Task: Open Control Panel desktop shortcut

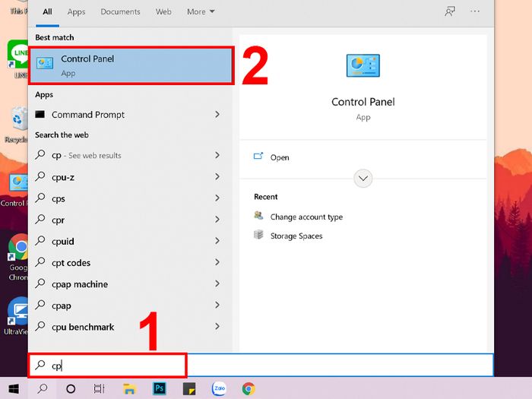Action: [x=15, y=190]
